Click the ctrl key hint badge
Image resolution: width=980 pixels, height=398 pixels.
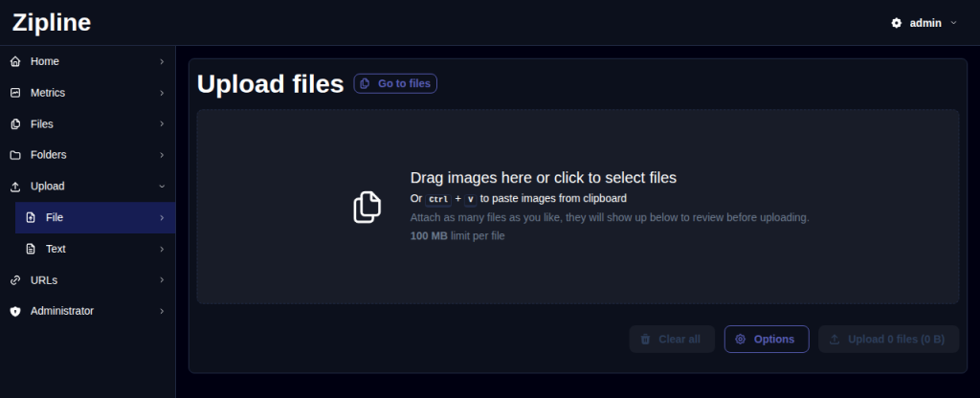coord(438,199)
